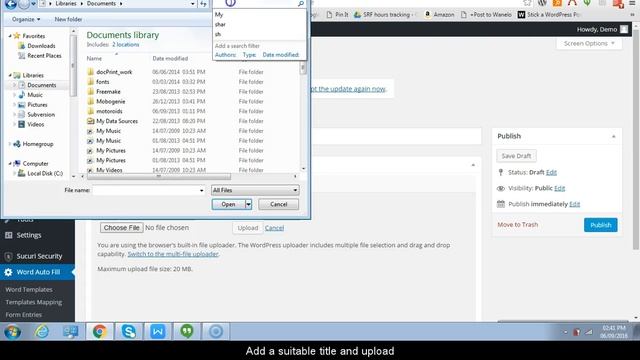Screen dimensions: 640x360
Task: Click Edit link next to Visibility Public
Action: [x=560, y=188]
